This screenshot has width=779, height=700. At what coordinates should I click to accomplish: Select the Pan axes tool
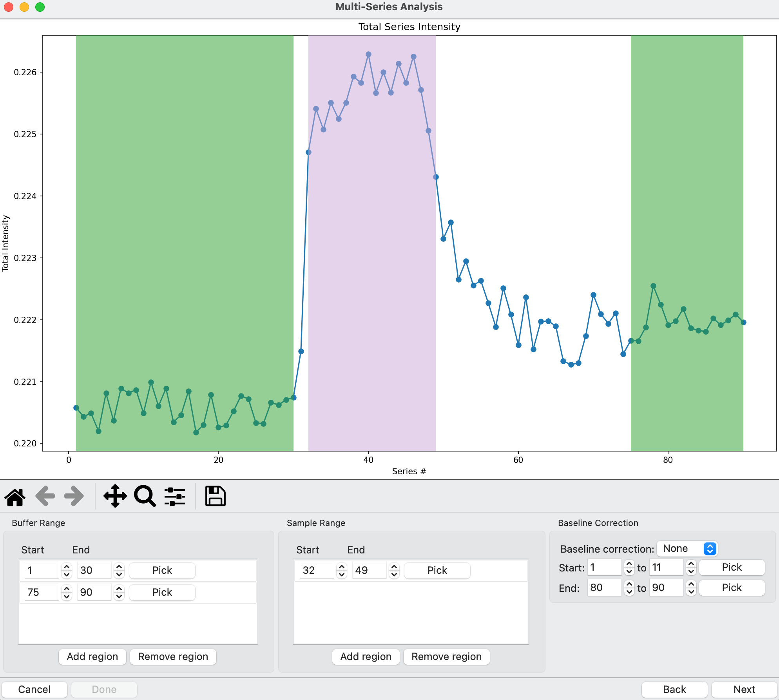(x=115, y=497)
